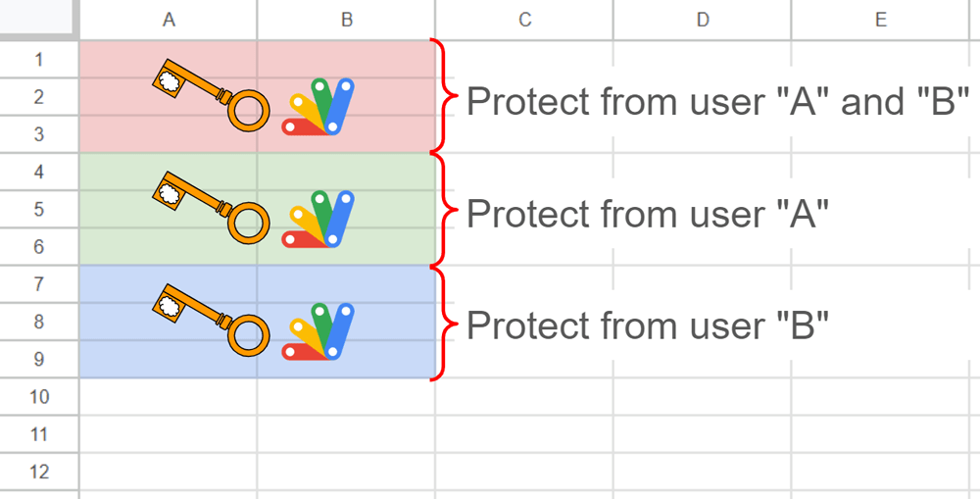The width and height of the screenshot is (980, 499).
Task: Select column A header
Action: click(x=169, y=20)
